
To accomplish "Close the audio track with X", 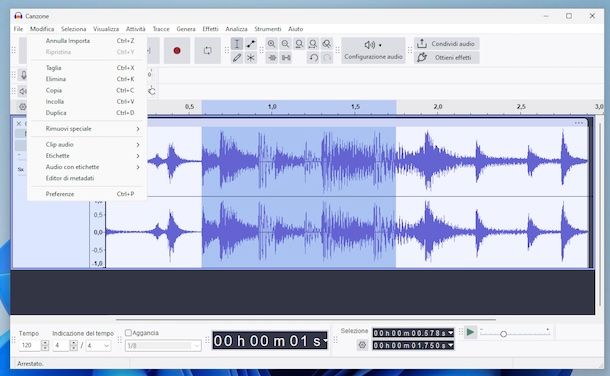I will pyautogui.click(x=19, y=123).
